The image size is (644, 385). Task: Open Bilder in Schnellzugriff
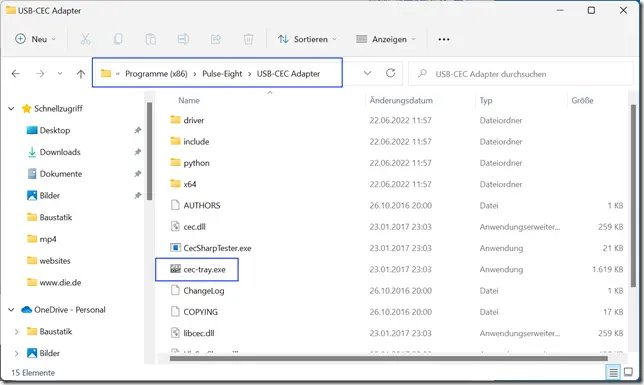coord(49,196)
